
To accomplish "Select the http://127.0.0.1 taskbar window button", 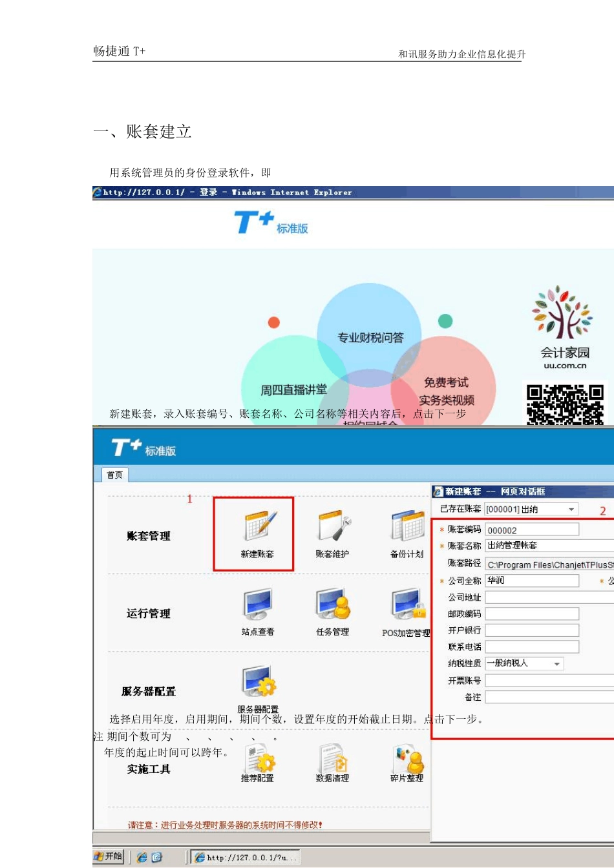I will 246,858.
